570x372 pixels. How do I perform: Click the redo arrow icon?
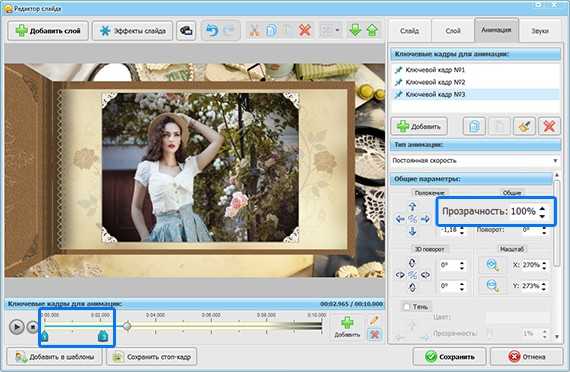pos(230,31)
